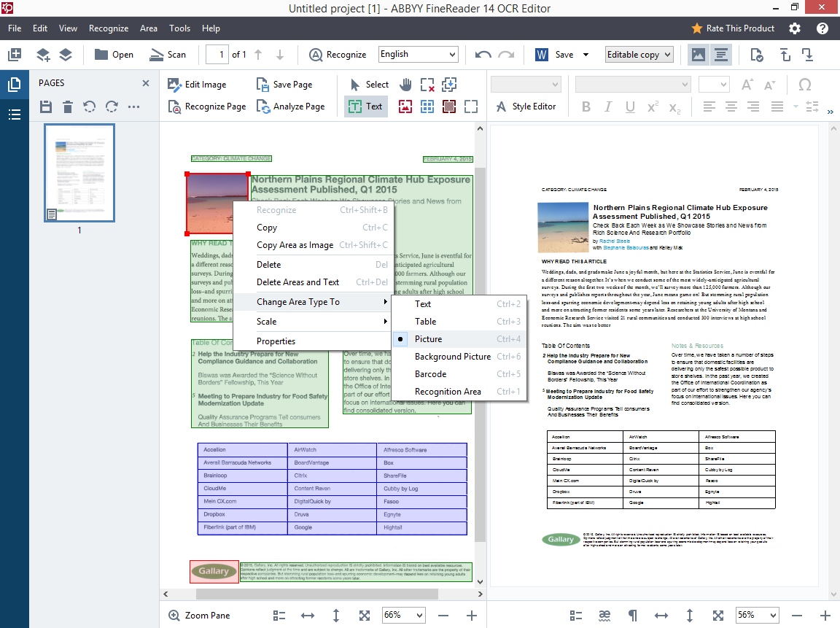840x628 pixels.
Task: Go to next page down arrow
Action: click(x=280, y=55)
